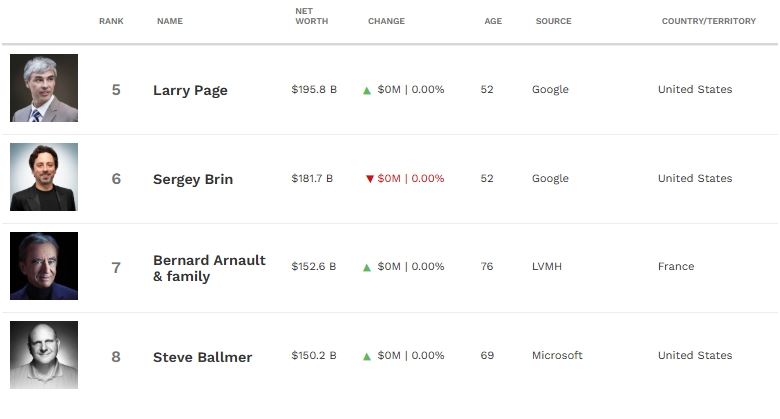Viewport: 780px width, 419px height.
Task: Open Sergey Brin's profile photo
Action: (x=44, y=177)
